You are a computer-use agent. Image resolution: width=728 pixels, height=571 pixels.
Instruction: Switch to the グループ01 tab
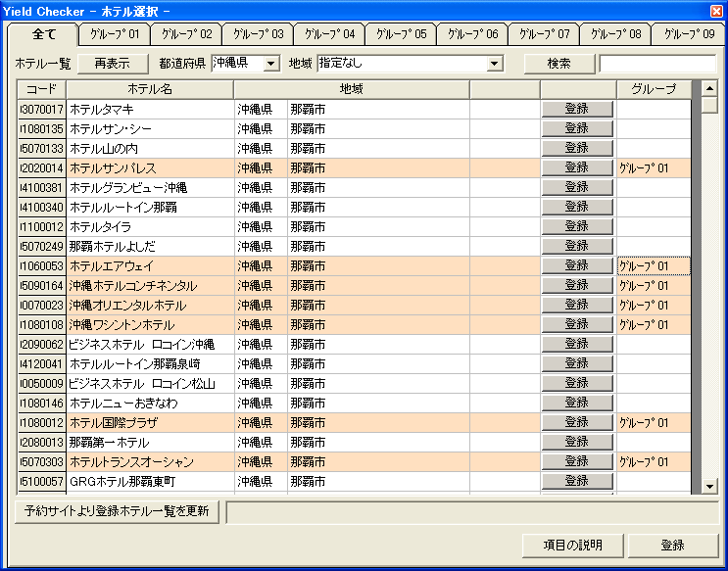[115, 34]
